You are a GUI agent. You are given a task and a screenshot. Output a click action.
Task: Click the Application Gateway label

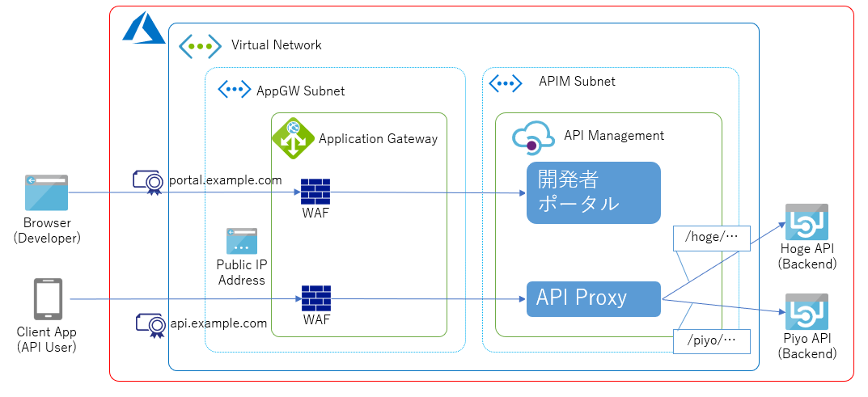pos(378,138)
